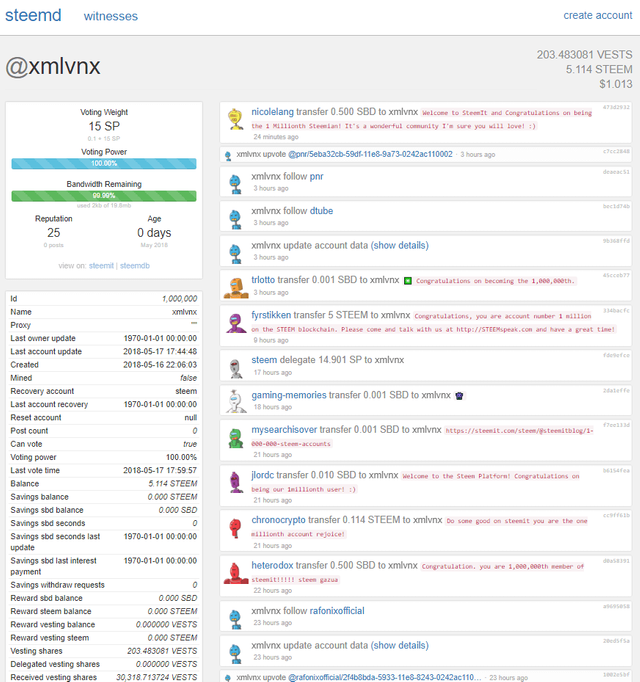Screen dimensions: 640x682
Task: Open the trlotto user link
Action: pyautogui.click(x=263, y=280)
